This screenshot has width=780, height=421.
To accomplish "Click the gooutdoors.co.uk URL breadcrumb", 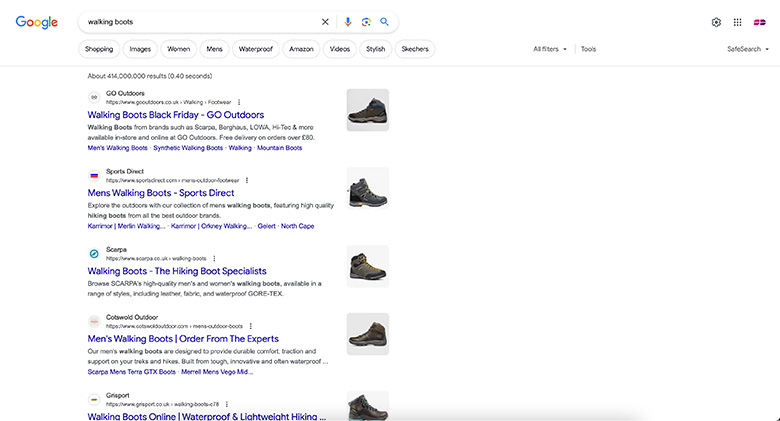I will (x=169, y=103).
